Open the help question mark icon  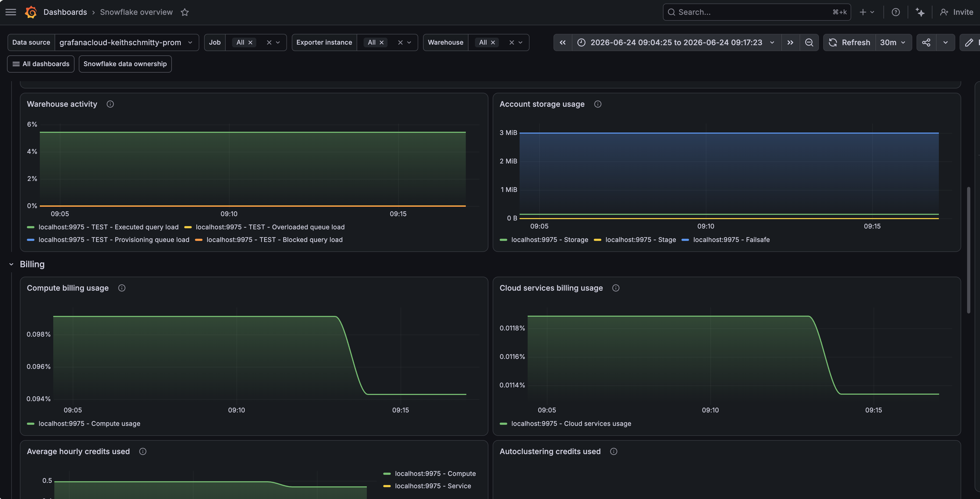(x=896, y=12)
